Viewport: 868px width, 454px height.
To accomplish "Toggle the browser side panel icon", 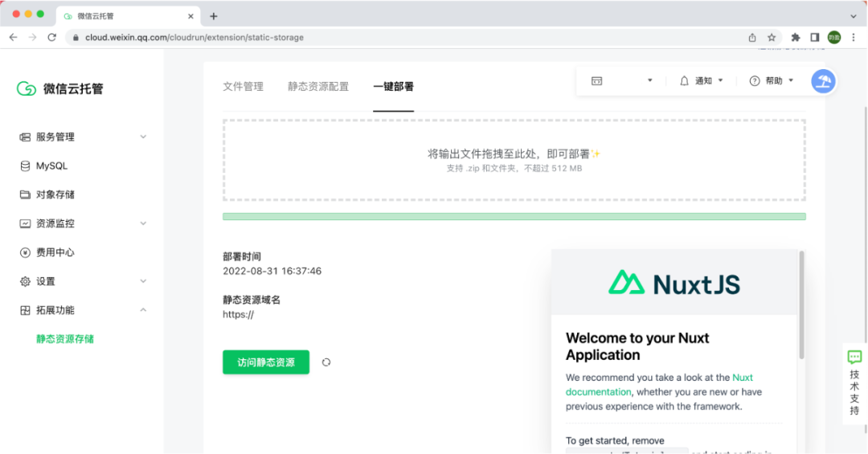I will click(x=815, y=37).
